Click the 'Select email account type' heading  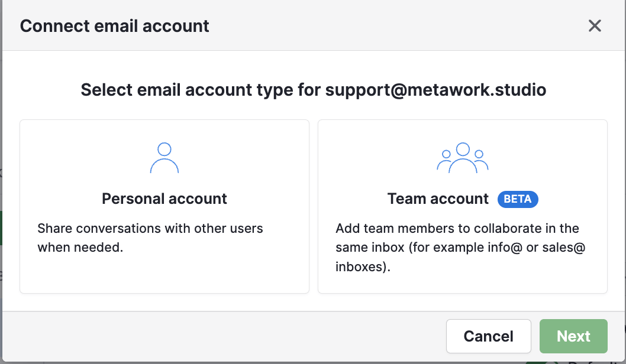point(201,90)
